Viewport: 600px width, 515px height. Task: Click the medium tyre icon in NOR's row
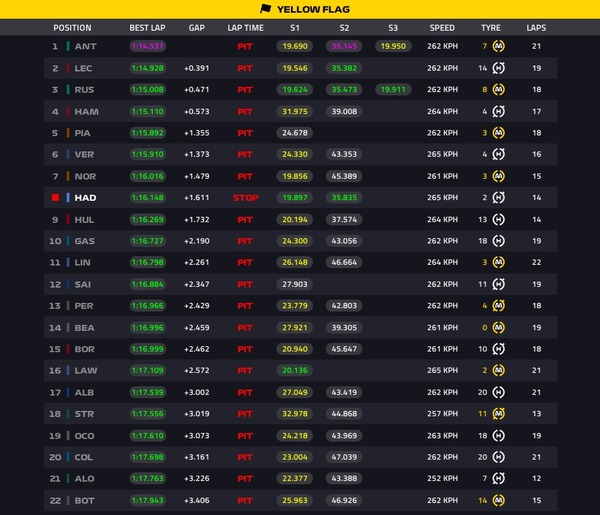pos(498,176)
